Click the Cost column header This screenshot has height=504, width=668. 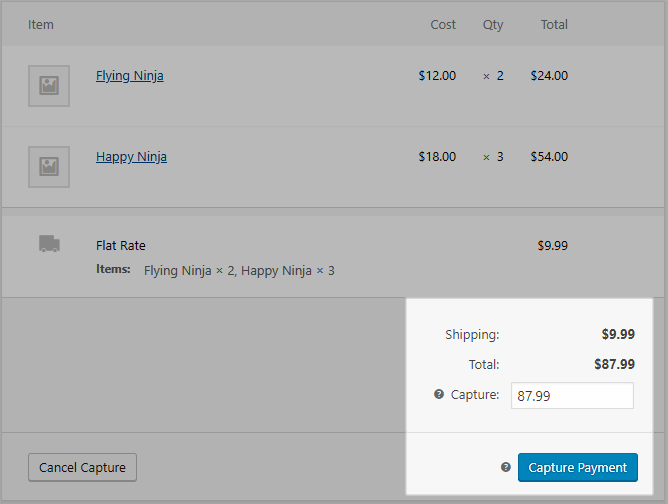(x=443, y=25)
